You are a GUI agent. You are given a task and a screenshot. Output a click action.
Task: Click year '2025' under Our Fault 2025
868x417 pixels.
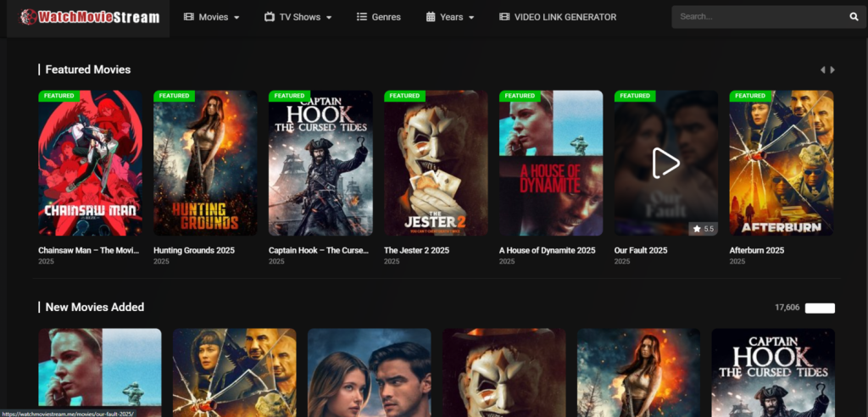coord(622,261)
